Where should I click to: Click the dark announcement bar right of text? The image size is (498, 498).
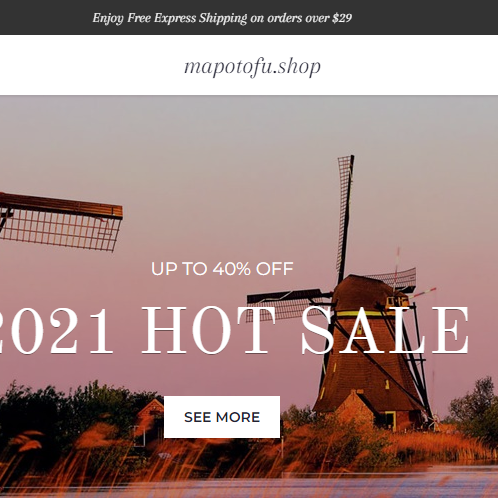click(425, 17)
